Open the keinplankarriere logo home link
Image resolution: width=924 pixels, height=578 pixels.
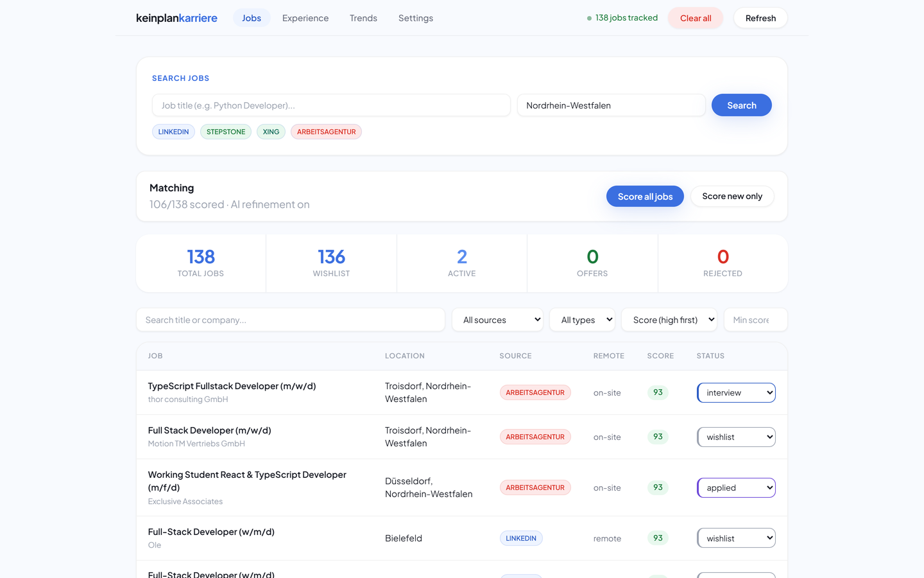tap(176, 18)
